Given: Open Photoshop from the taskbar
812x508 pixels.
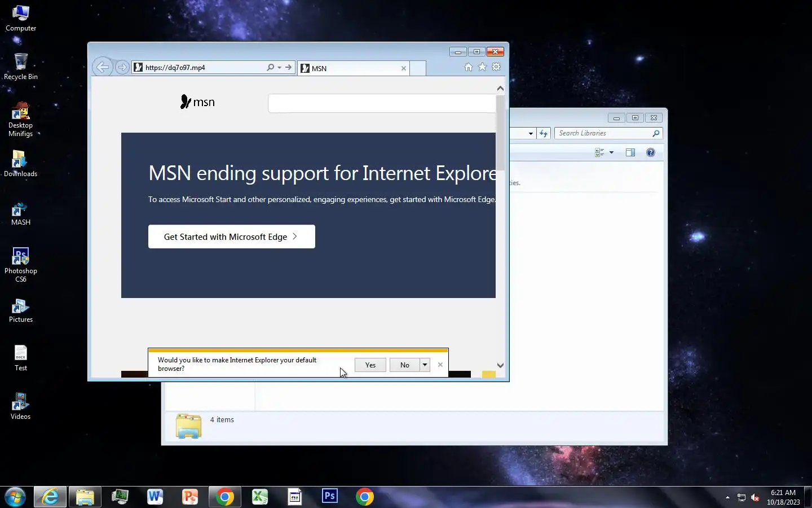Looking at the screenshot, I should click(330, 497).
